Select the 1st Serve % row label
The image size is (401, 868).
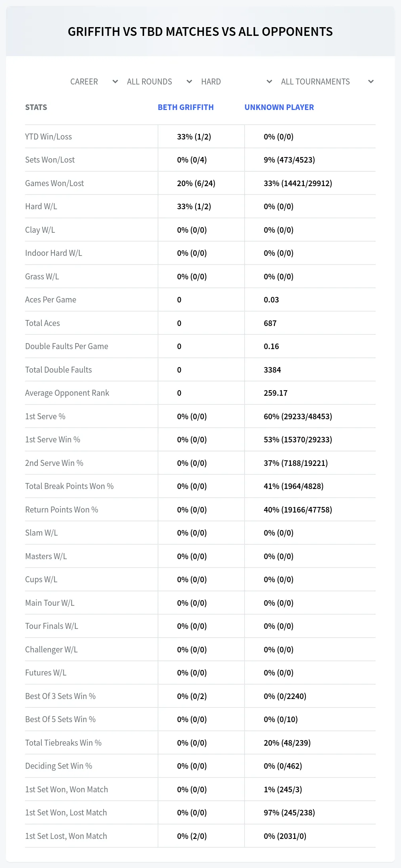[x=45, y=416]
